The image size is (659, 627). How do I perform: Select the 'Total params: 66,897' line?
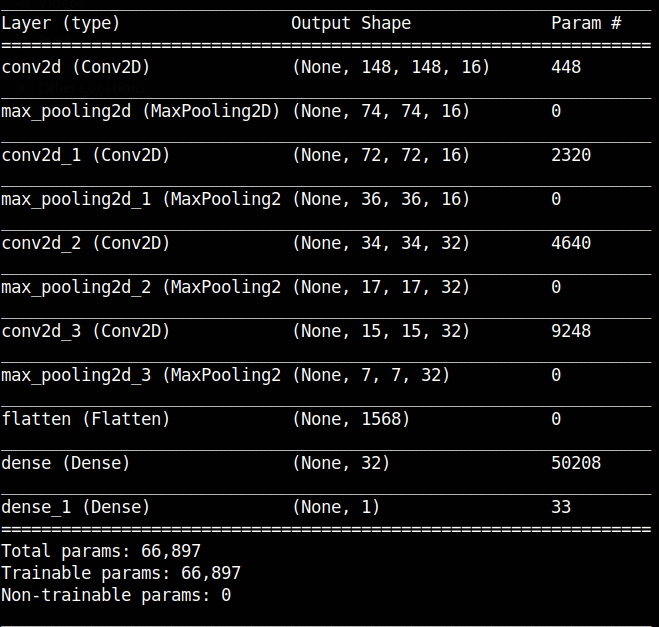[101, 551]
